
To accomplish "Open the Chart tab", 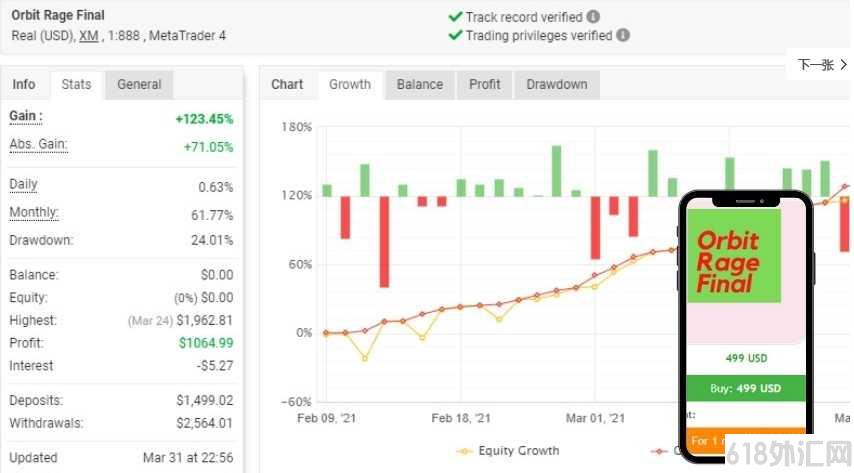I will pos(287,84).
